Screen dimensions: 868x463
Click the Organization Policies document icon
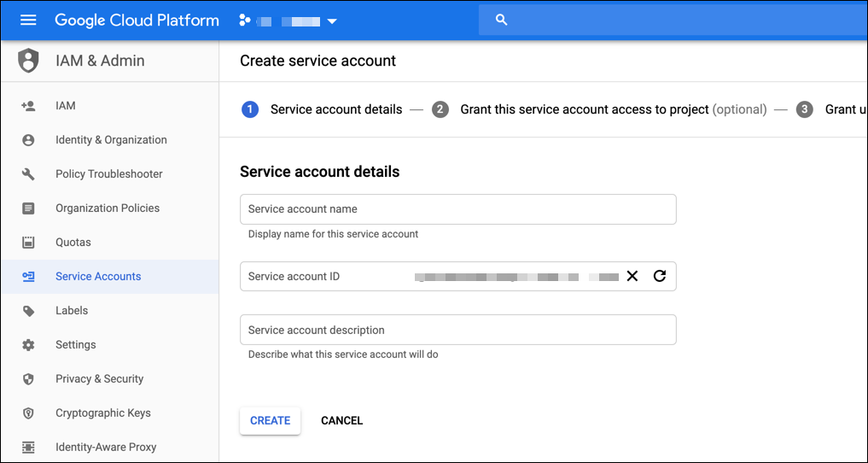click(28, 208)
